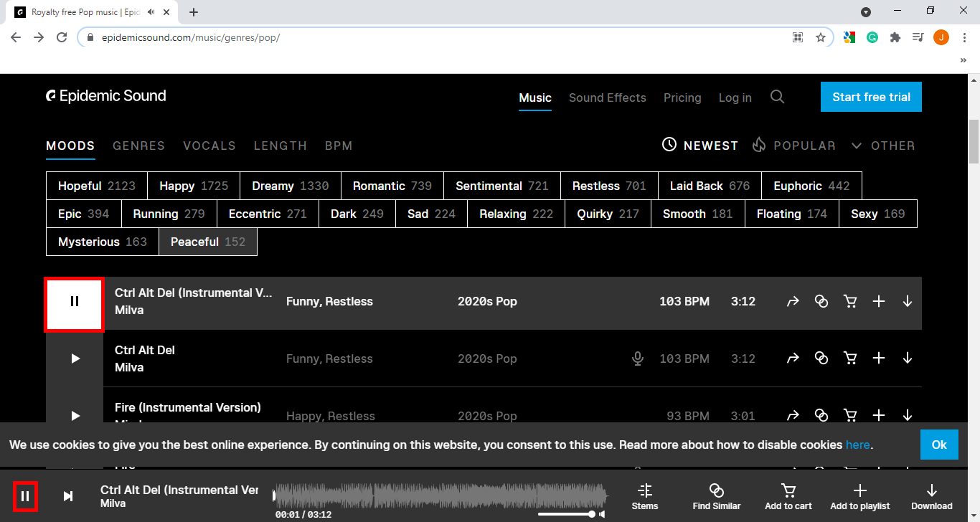This screenshot has height=522, width=980.
Task: Add Ctrl Alt Del Instrumental row to playlist
Action: 879,302
